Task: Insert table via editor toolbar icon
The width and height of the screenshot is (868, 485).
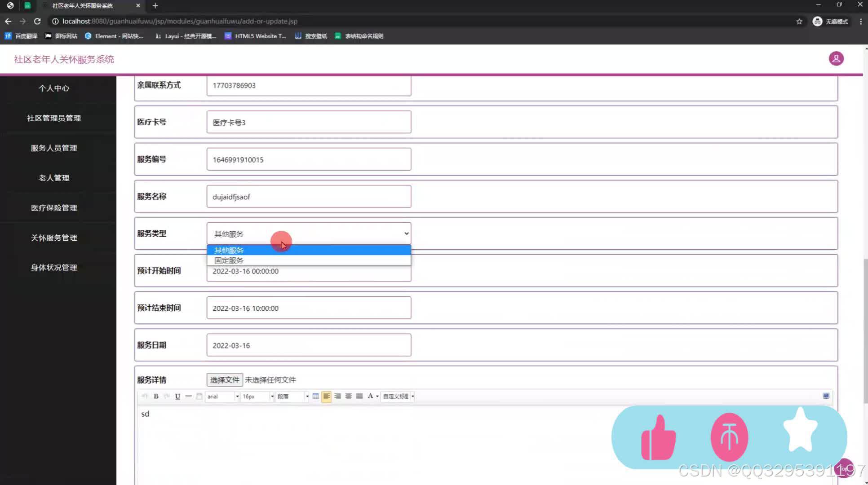Action: coord(315,396)
